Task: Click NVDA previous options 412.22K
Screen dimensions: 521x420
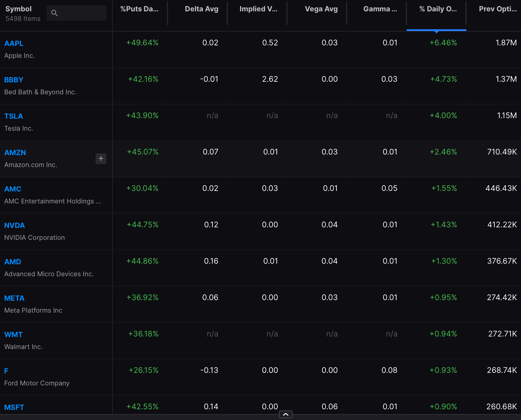Action: click(x=502, y=225)
